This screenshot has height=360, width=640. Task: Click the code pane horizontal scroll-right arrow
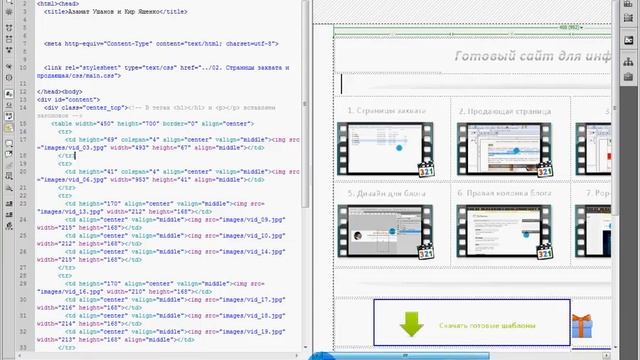click(x=296, y=356)
